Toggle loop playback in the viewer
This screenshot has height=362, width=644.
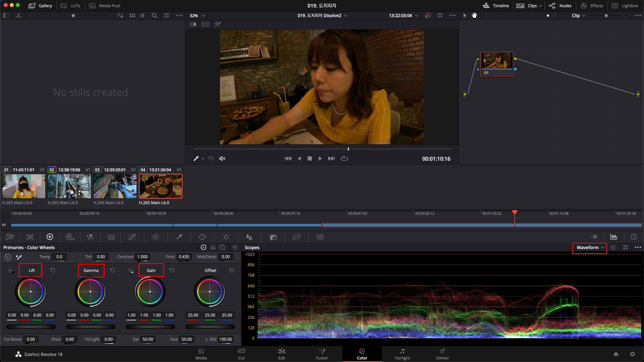tap(344, 159)
